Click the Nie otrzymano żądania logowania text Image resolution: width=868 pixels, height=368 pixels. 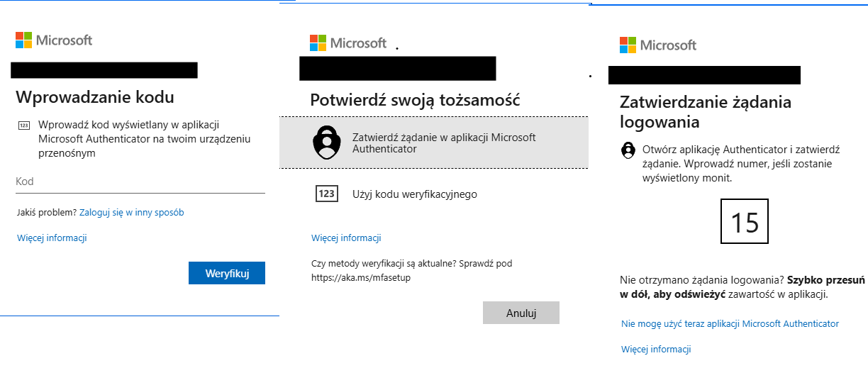click(x=701, y=279)
